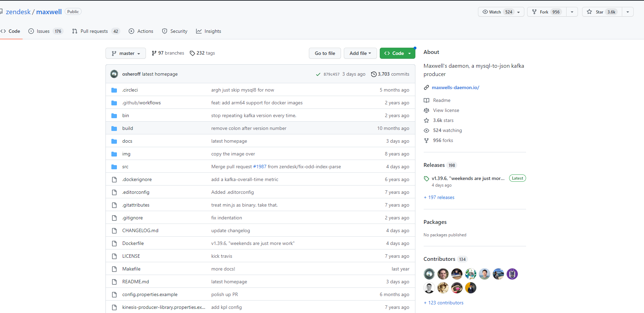Click the tags icon showing 232 tags
644x313 pixels.
click(192, 53)
